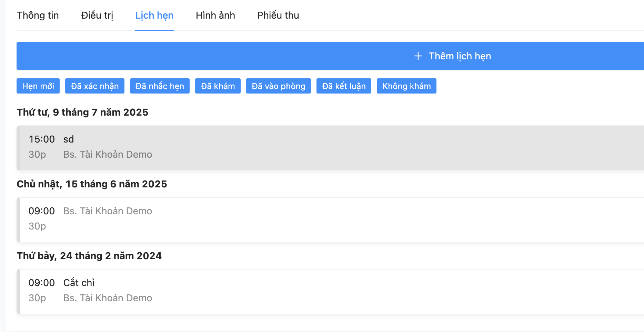Open the 09:00 appointment on 15 tháng 6

[x=310, y=219]
